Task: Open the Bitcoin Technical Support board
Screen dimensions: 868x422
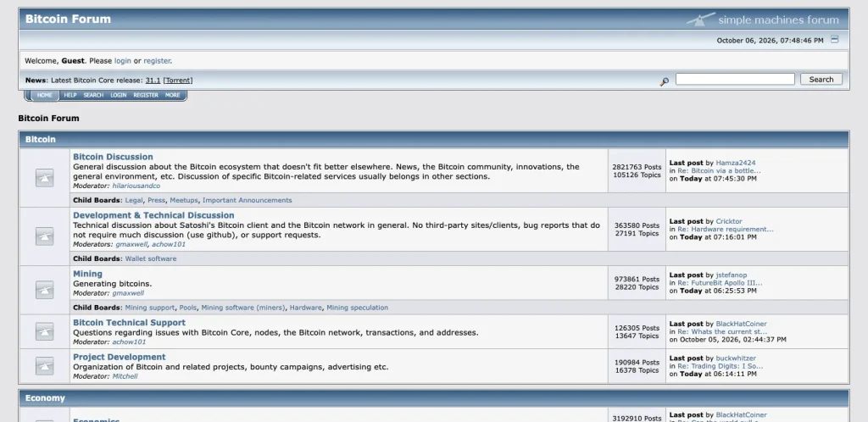Action: (129, 323)
